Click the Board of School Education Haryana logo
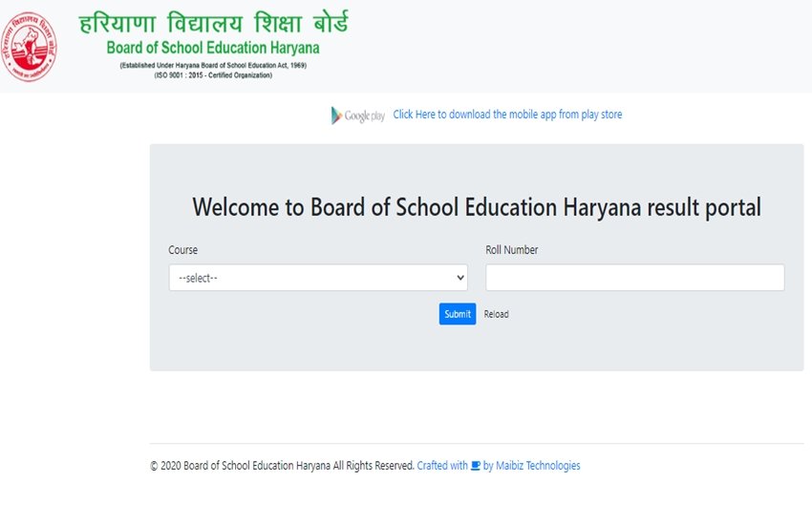The image size is (812, 525). tap(31, 47)
